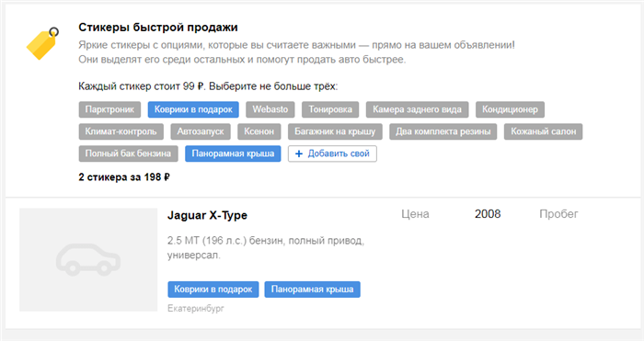Click the Панорамная крыша tag on the listing
Screen dimensions: 644x341
click(x=312, y=290)
